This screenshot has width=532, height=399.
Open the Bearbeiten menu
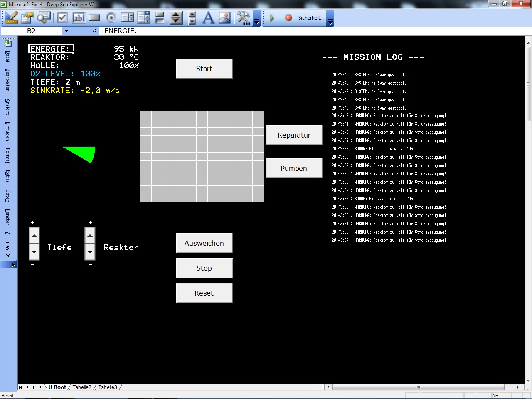point(8,80)
